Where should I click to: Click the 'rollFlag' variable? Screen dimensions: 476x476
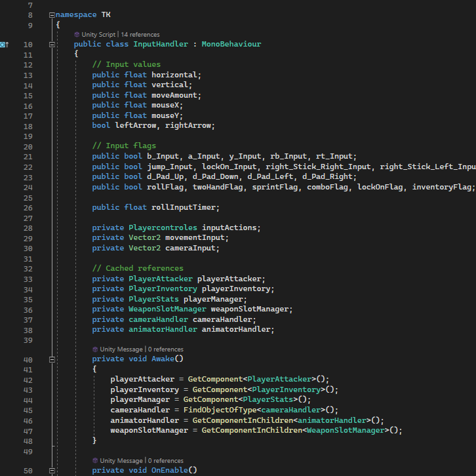(165, 187)
